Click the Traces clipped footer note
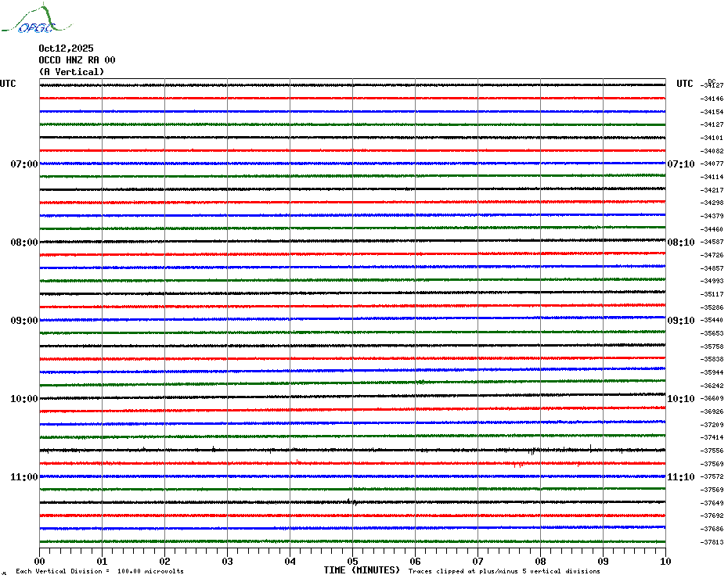This screenshot has width=728, height=582. 504,571
